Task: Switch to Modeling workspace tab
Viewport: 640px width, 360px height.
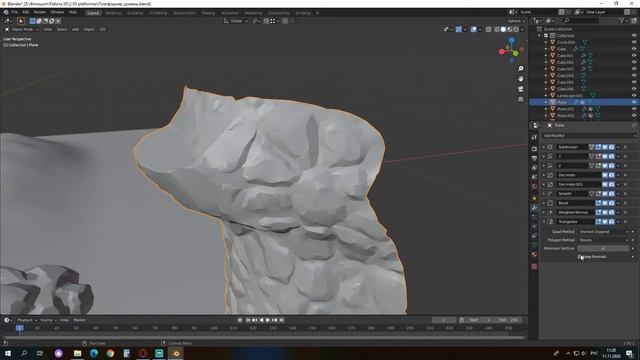Action: point(113,13)
